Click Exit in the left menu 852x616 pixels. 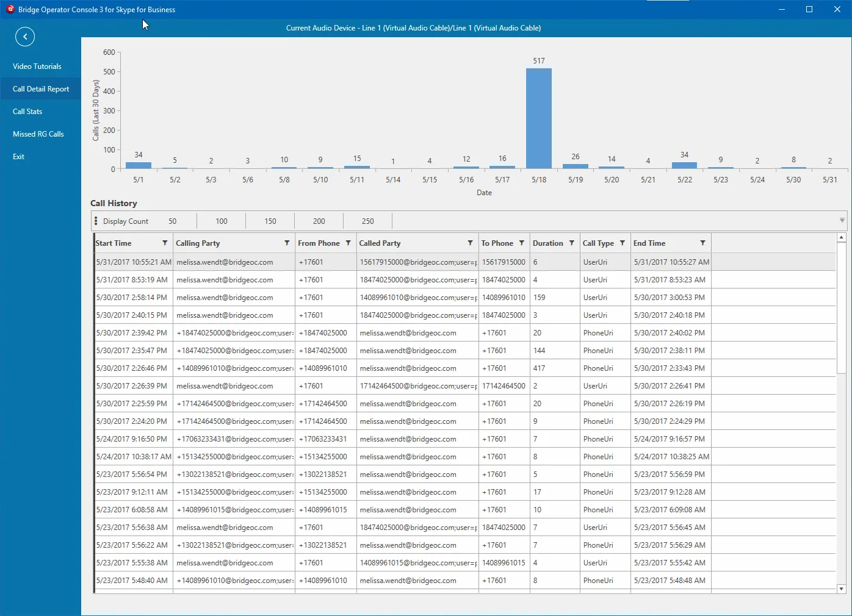pyautogui.click(x=19, y=157)
